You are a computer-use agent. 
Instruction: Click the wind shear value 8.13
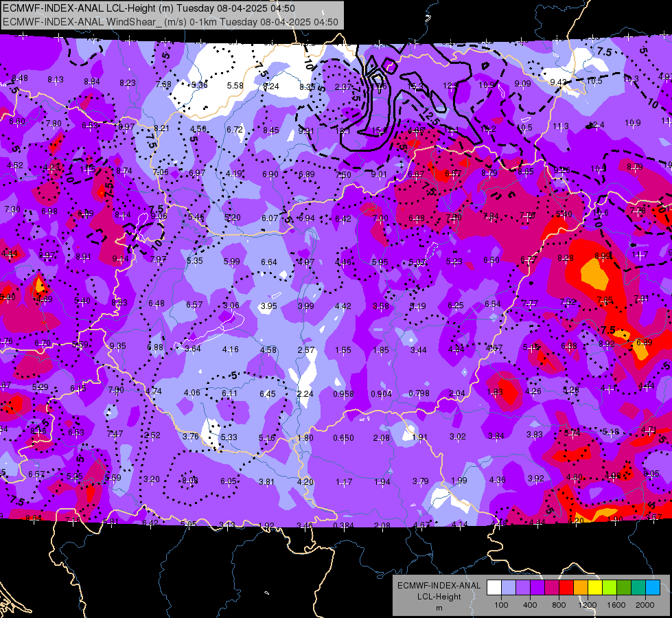[x=56, y=80]
